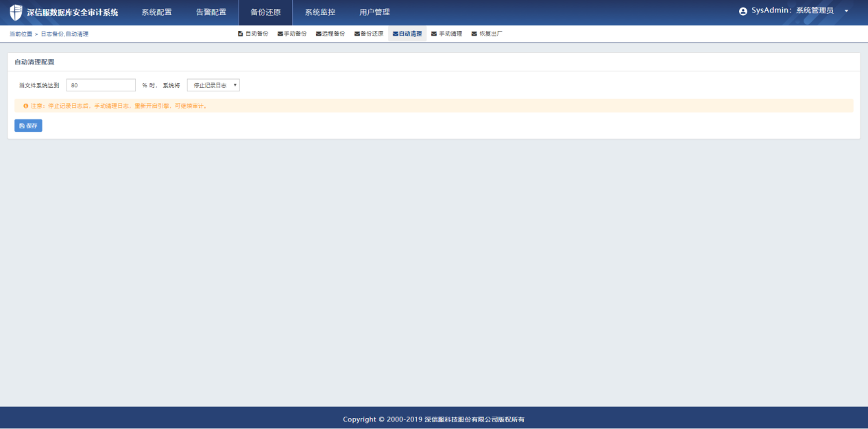Click the 手动清理 envelope icon
The image size is (868, 429).
click(434, 34)
